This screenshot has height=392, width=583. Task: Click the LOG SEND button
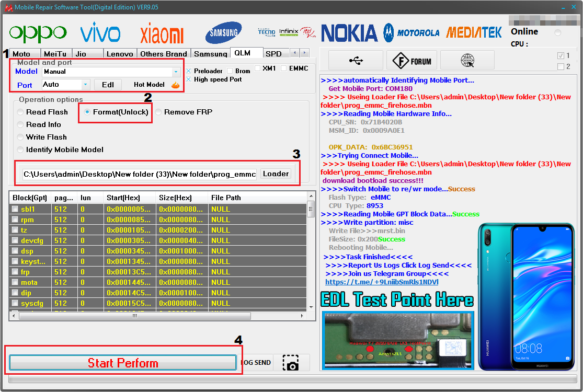[256, 363]
